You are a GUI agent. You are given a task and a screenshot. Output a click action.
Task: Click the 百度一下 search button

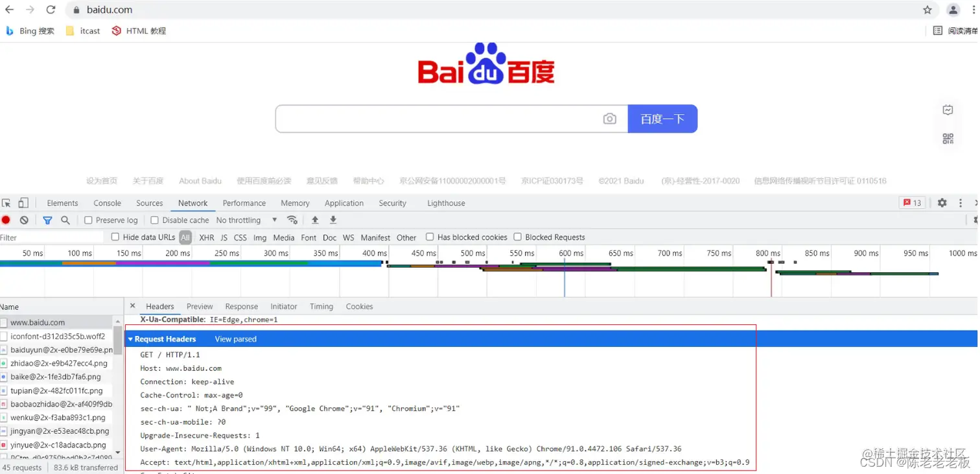(662, 119)
